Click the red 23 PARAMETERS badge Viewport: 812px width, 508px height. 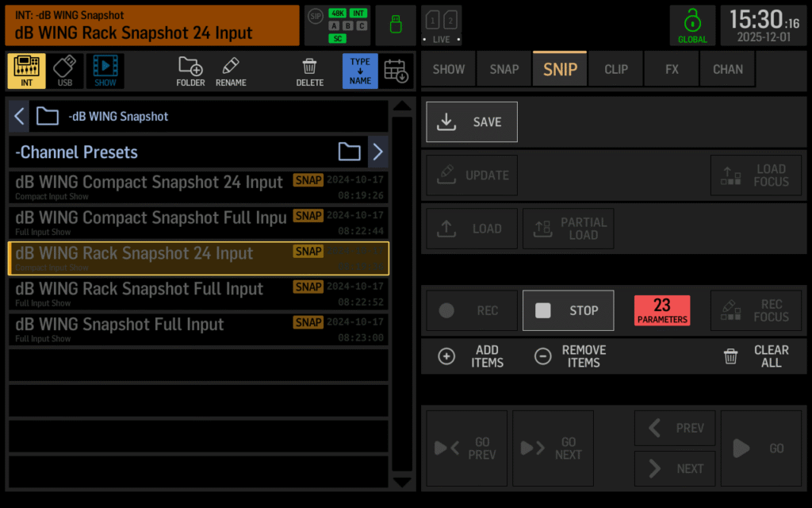pos(661,310)
